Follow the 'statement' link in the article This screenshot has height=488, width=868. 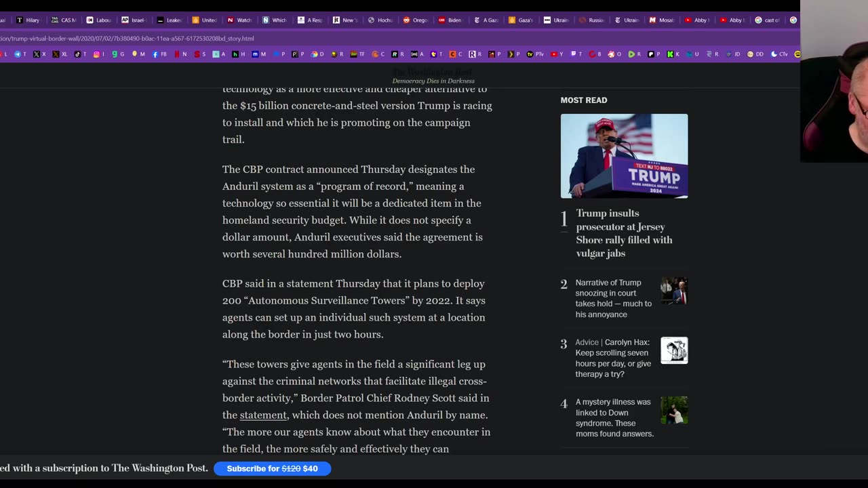coord(263,415)
